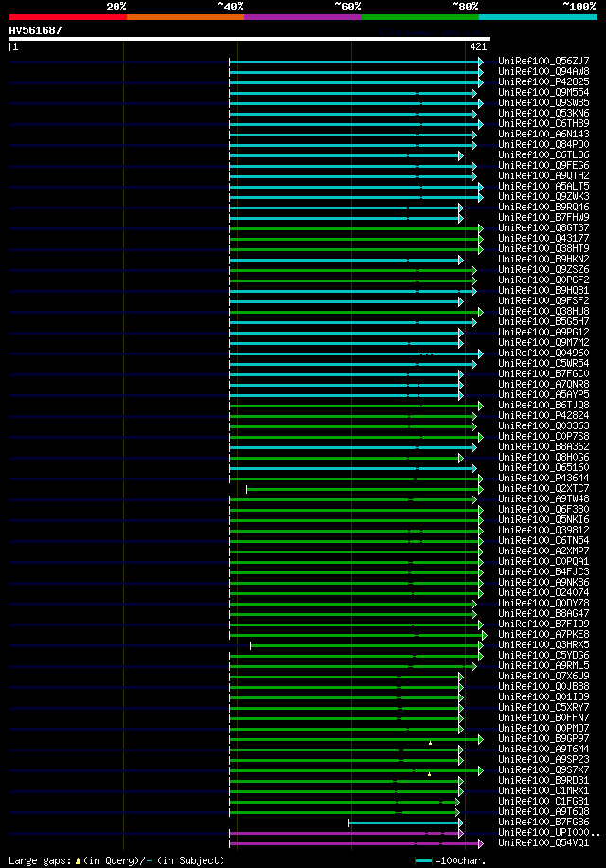
Task: Select the UniRef100_A9TW48 label
Action: [x=544, y=498]
